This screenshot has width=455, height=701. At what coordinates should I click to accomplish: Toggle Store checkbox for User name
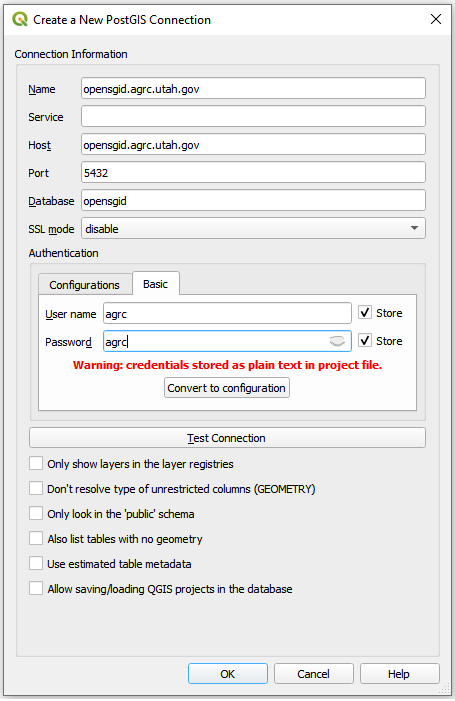click(x=365, y=312)
